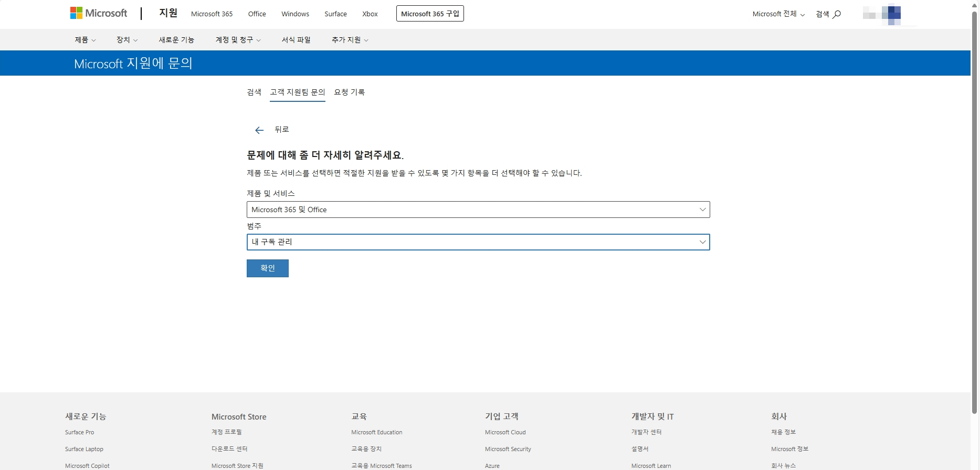Open the 교육용 장치 footer link

[366, 449]
